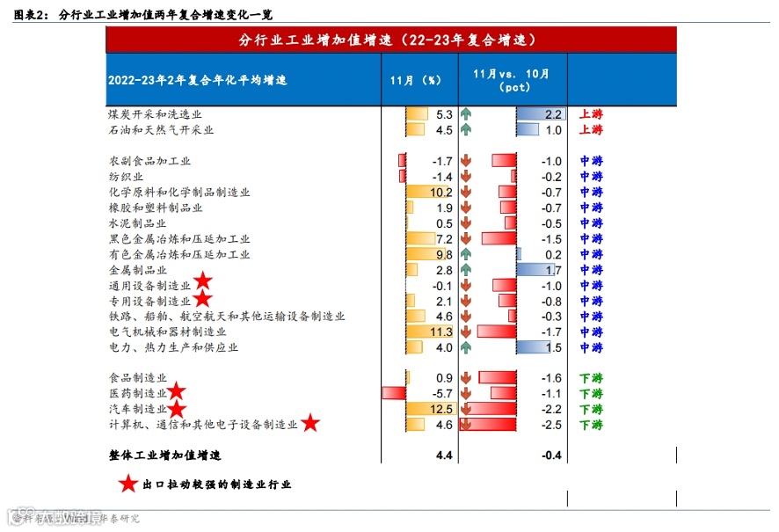The width and height of the screenshot is (779, 532).
Task: Click the column header 11月vs. 10月 (pct)
Action: (511, 80)
